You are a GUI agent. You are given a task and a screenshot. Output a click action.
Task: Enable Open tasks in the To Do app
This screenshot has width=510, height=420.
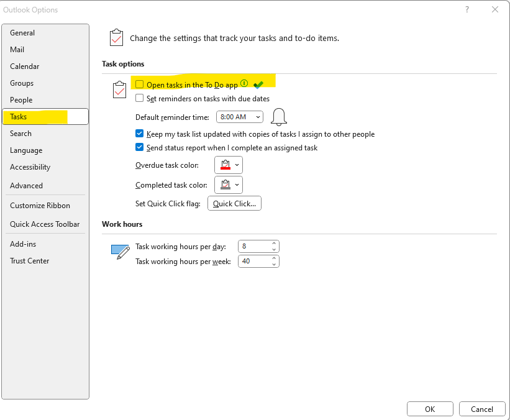click(140, 84)
